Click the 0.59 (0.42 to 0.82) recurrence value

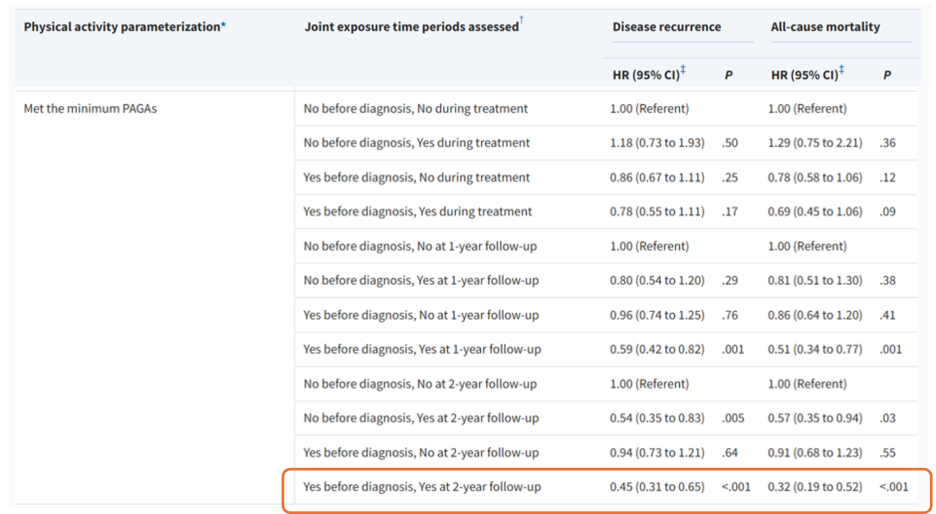(x=657, y=349)
